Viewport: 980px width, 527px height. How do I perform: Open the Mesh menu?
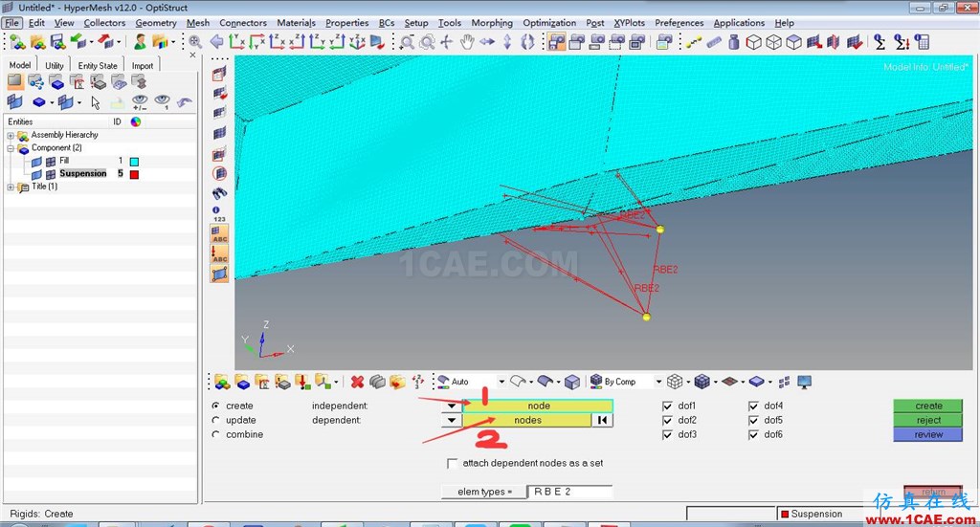pyautogui.click(x=198, y=23)
